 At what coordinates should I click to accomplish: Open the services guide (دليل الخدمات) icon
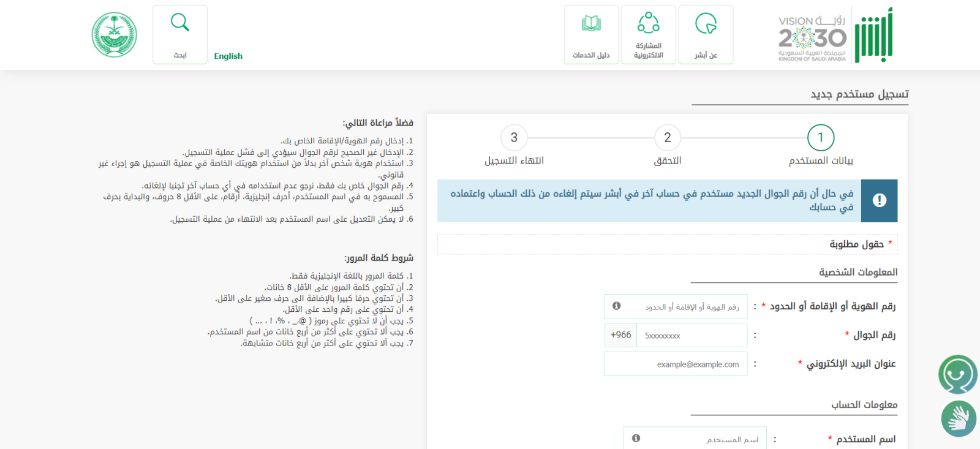pyautogui.click(x=591, y=35)
